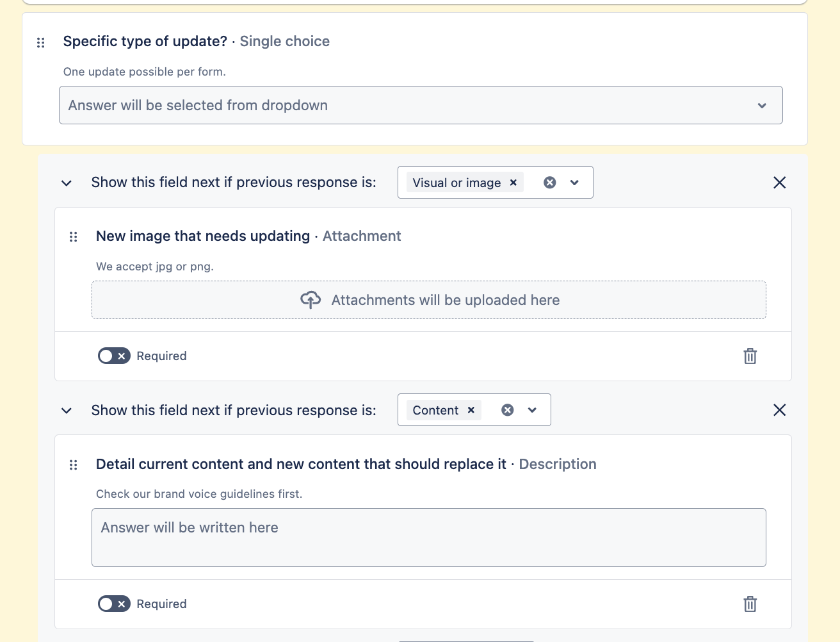Remove the Content tag
Screen dimensions: 840x642
point(471,410)
